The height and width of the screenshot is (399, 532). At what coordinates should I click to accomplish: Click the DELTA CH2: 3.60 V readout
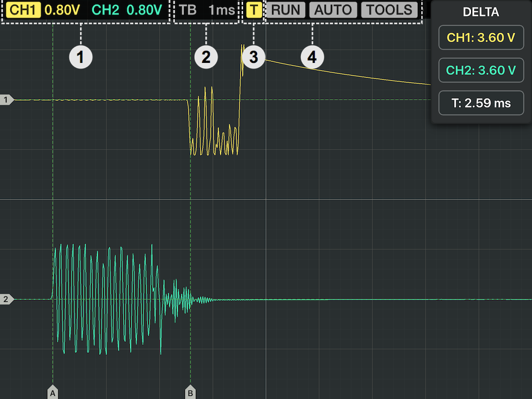481,70
